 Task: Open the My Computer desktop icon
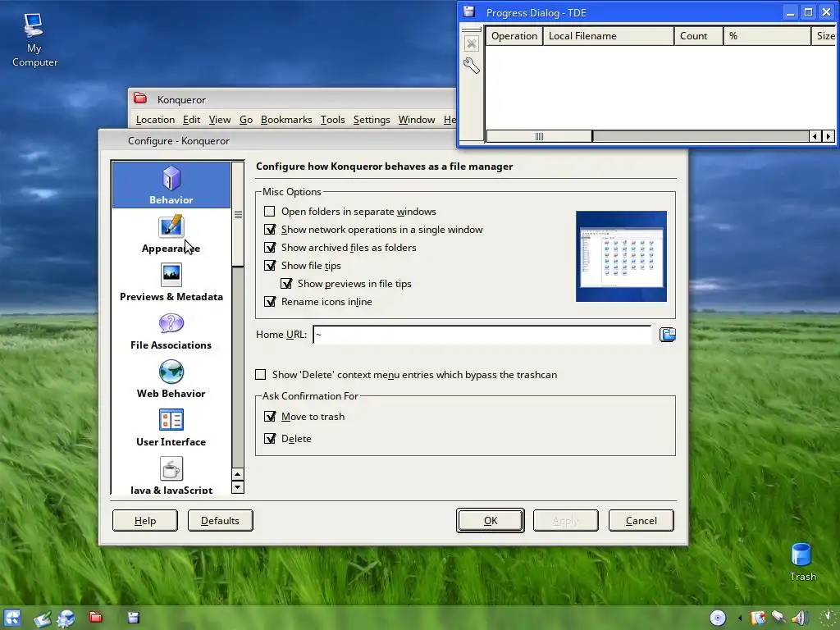pos(34,40)
